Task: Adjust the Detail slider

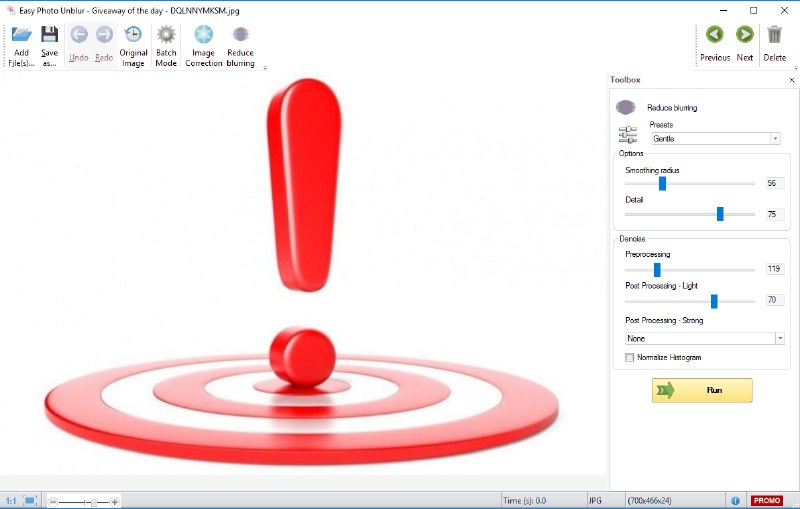Action: click(720, 214)
